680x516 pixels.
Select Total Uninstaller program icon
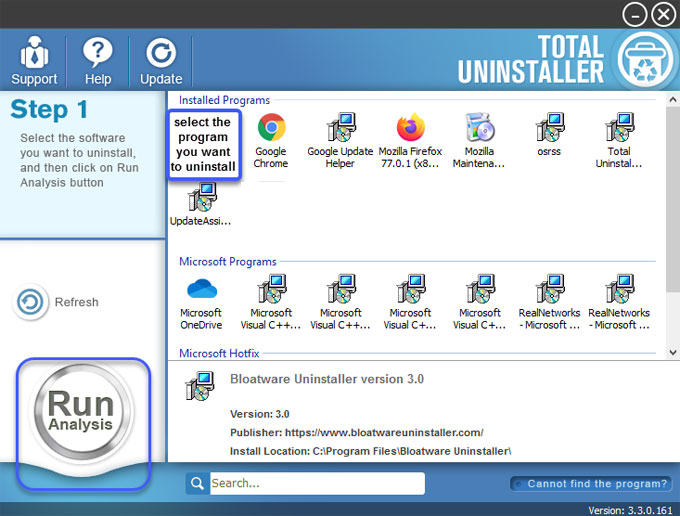(x=619, y=127)
